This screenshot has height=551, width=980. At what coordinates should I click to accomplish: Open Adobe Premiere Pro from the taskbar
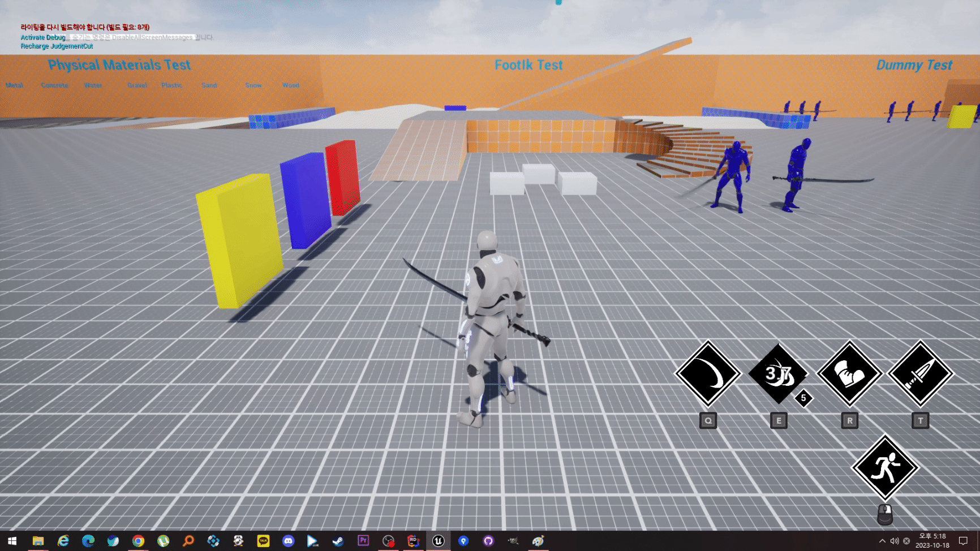click(x=363, y=541)
